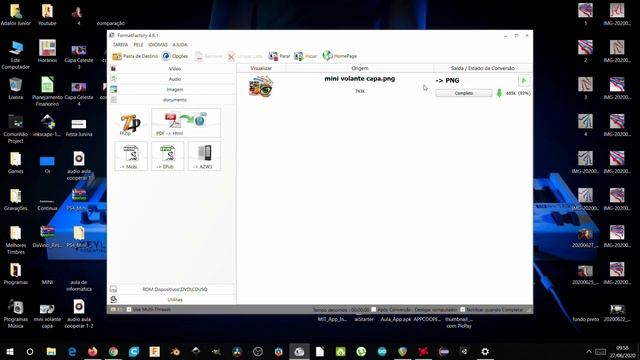This screenshot has height=360, width=640.
Task: Open Blender from the taskbar
Action: pos(175,351)
